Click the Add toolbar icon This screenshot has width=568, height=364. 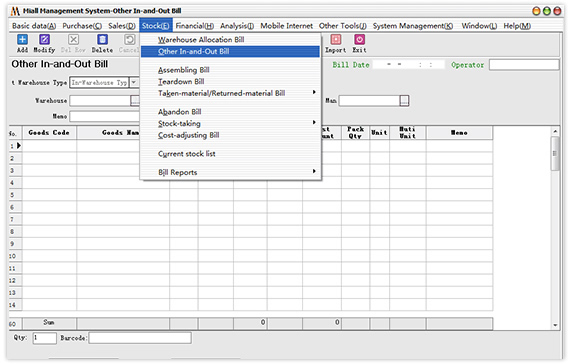point(22,40)
